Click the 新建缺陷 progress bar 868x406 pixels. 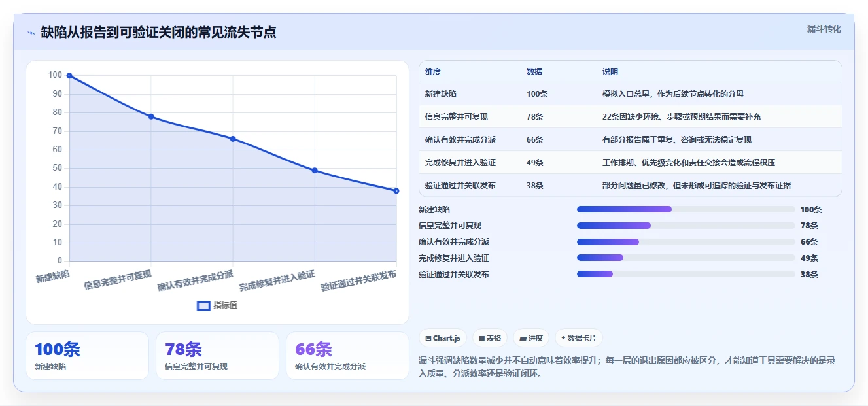point(686,209)
